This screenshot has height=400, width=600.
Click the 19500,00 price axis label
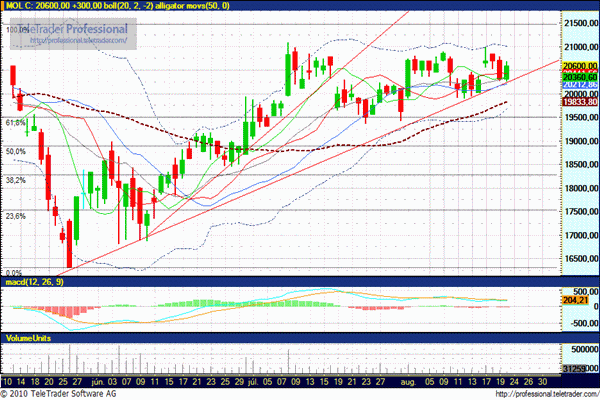(581, 118)
